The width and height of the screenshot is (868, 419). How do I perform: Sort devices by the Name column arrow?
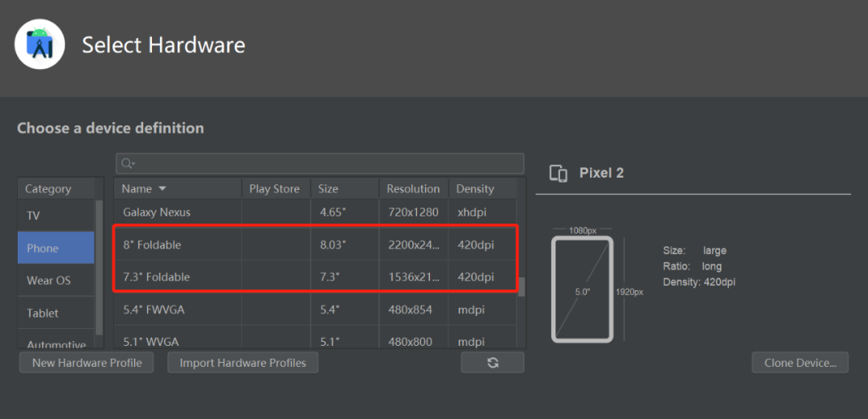(x=162, y=189)
